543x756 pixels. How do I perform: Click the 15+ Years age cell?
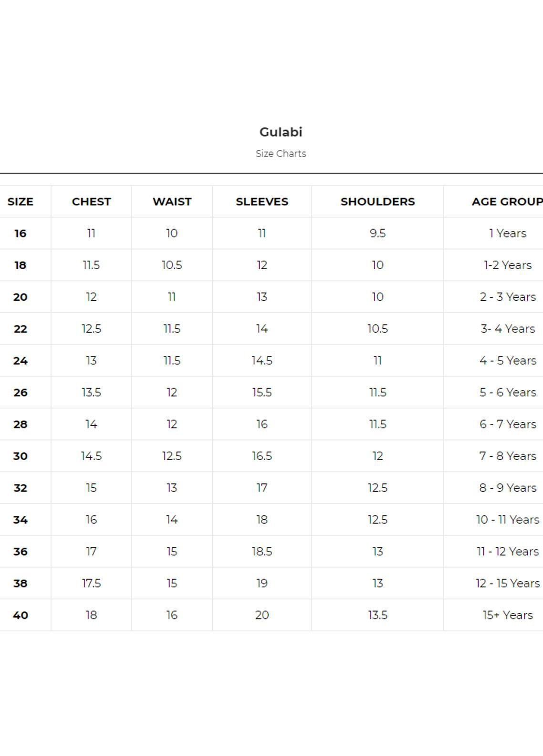[x=508, y=615]
